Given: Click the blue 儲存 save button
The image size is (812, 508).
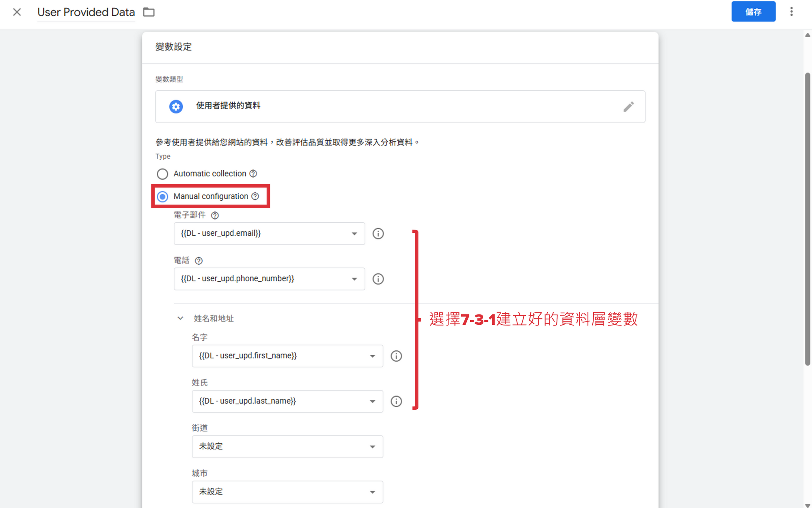Looking at the screenshot, I should 753,12.
